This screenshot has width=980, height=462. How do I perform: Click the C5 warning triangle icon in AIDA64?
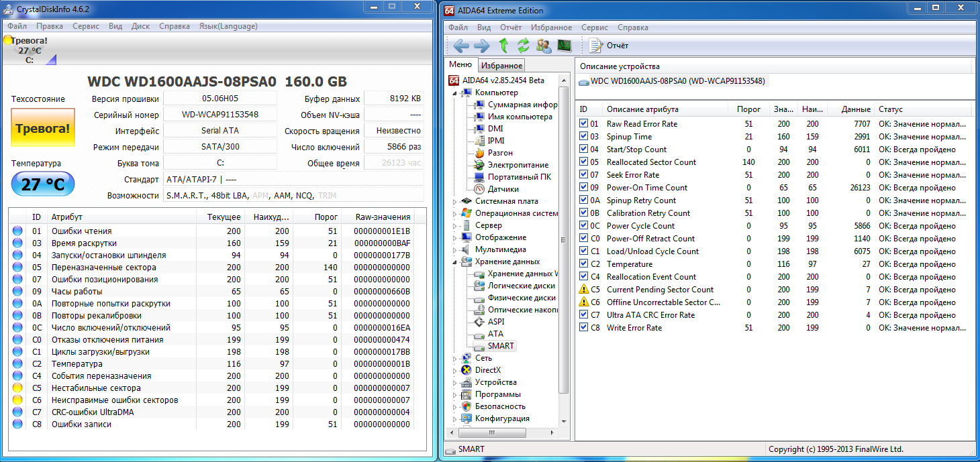click(584, 290)
